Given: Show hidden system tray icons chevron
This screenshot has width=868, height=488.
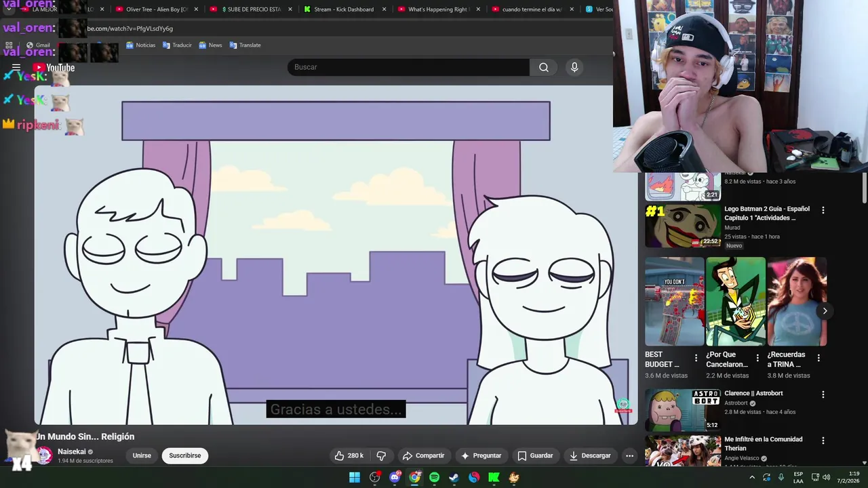Looking at the screenshot, I should [751, 477].
